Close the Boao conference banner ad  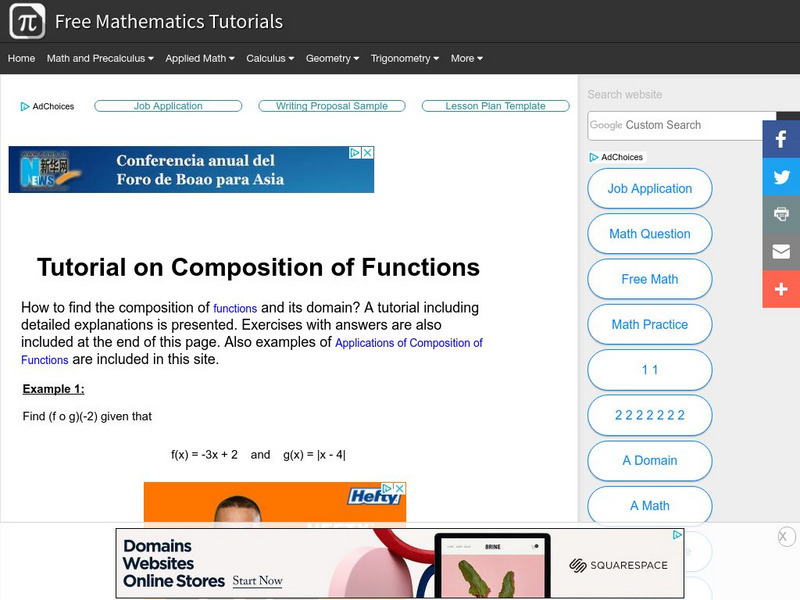pos(367,153)
